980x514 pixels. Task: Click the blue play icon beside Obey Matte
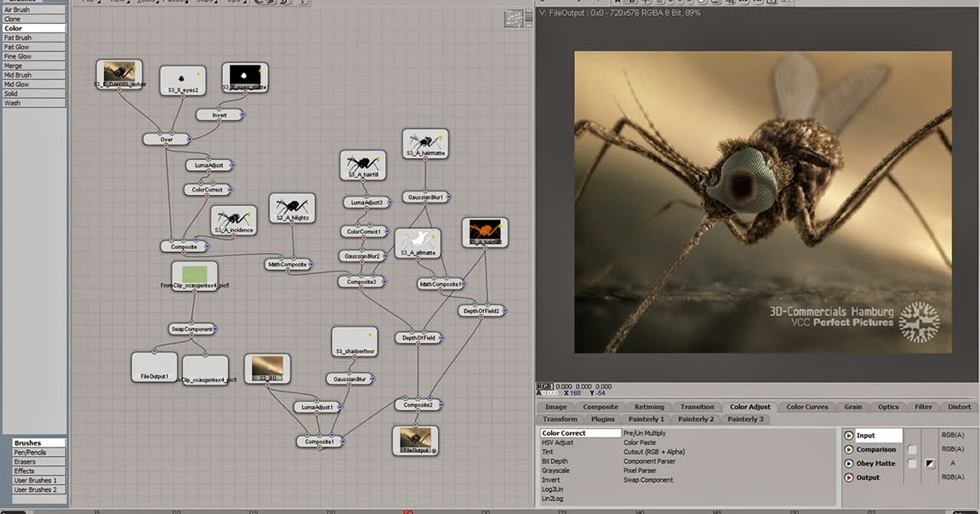point(849,463)
